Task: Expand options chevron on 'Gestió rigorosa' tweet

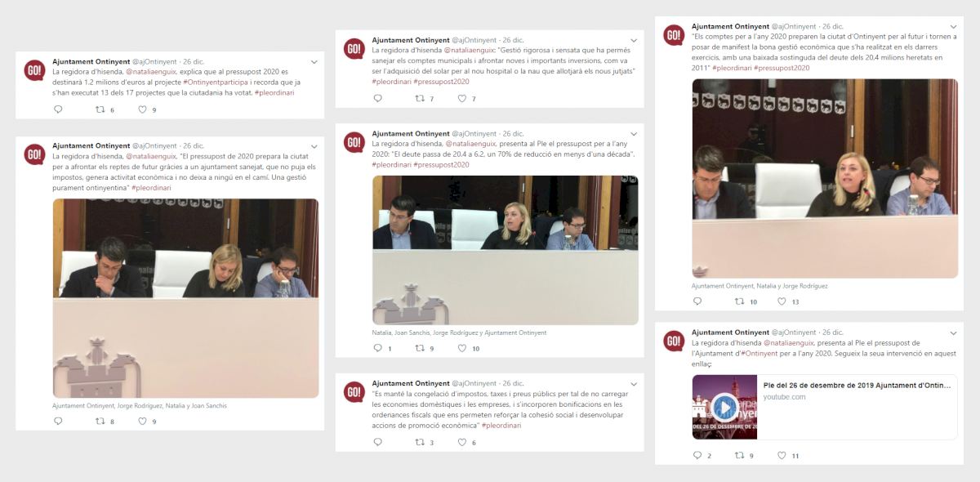Action: [x=634, y=41]
